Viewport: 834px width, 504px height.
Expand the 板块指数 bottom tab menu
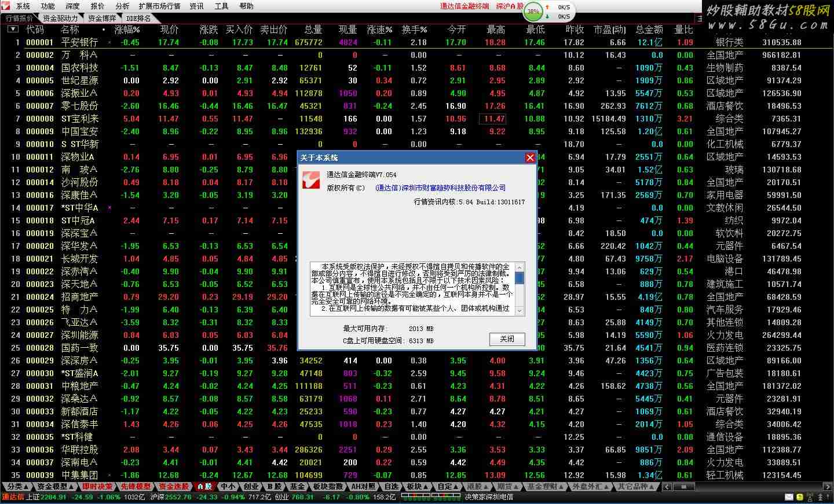click(329, 487)
